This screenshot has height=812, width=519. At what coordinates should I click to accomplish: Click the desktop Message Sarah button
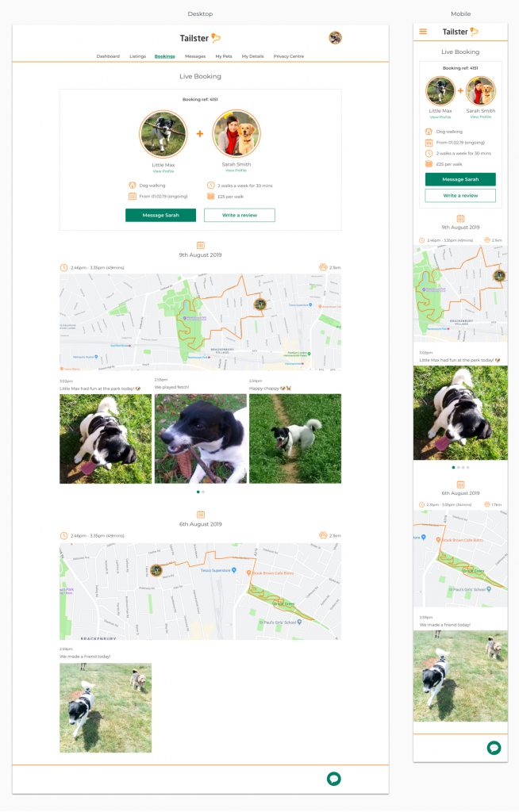[x=161, y=215]
